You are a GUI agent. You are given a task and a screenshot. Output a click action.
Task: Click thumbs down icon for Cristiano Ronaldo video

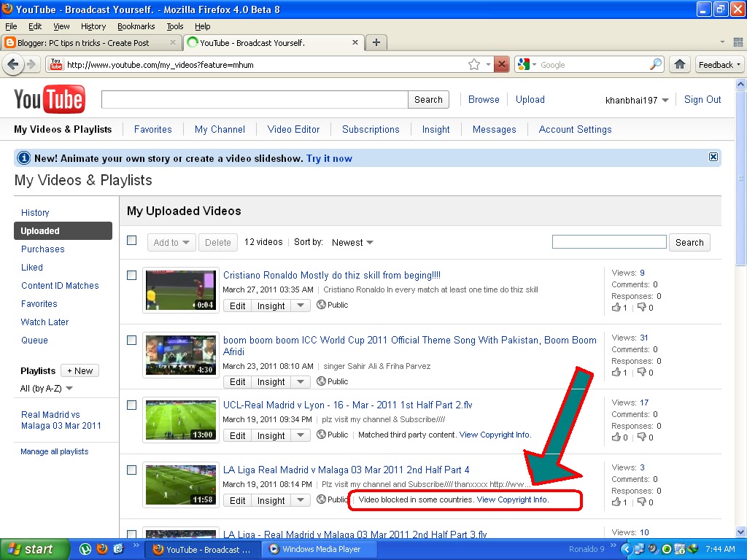(642, 307)
